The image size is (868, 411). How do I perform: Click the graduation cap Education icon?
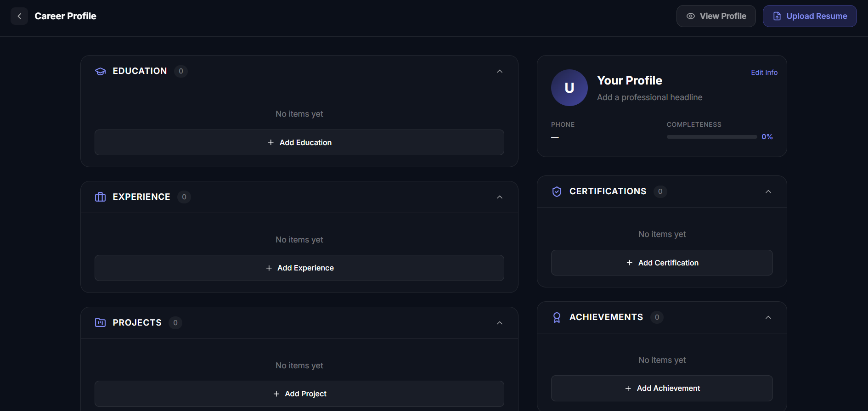100,71
